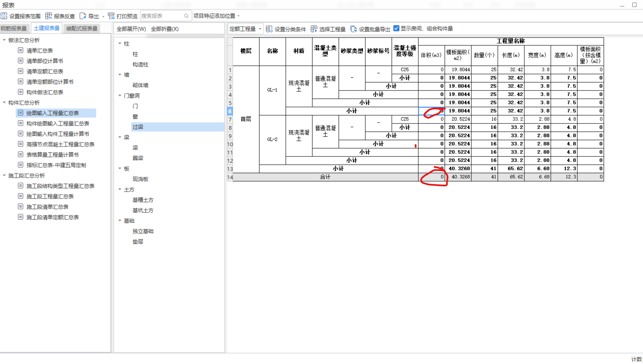Open 打印预览 print preview icon
This screenshot has width=643, height=364.
pyautogui.click(x=111, y=16)
